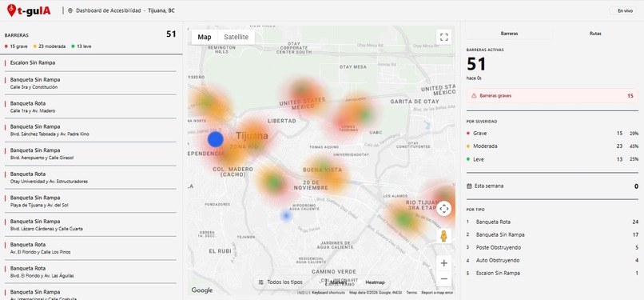Open barrier at Playa de Tijuana y Av. del Sol
This screenshot has width=644, height=300.
pyautogui.click(x=90, y=201)
